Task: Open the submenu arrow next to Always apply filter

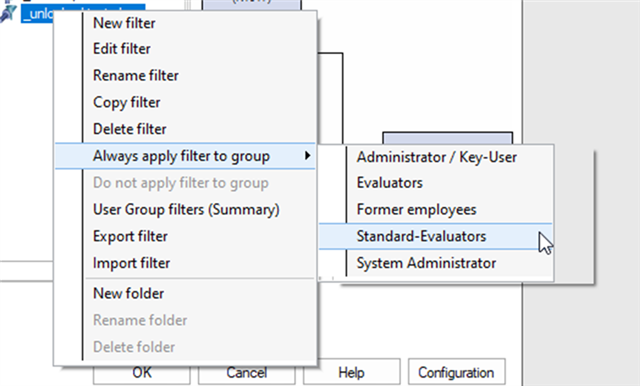Action: [x=307, y=155]
